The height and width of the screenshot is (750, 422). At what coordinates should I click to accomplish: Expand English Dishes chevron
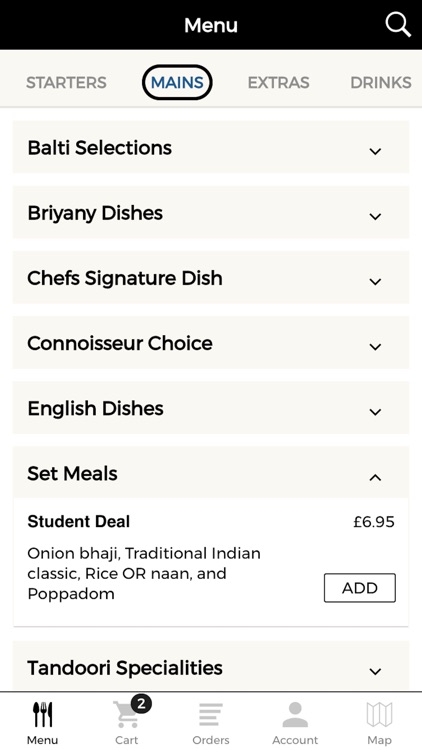[375, 411]
